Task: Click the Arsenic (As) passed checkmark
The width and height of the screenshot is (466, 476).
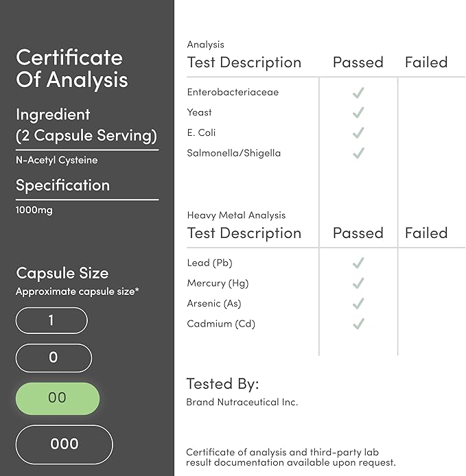Action: pos(358,304)
